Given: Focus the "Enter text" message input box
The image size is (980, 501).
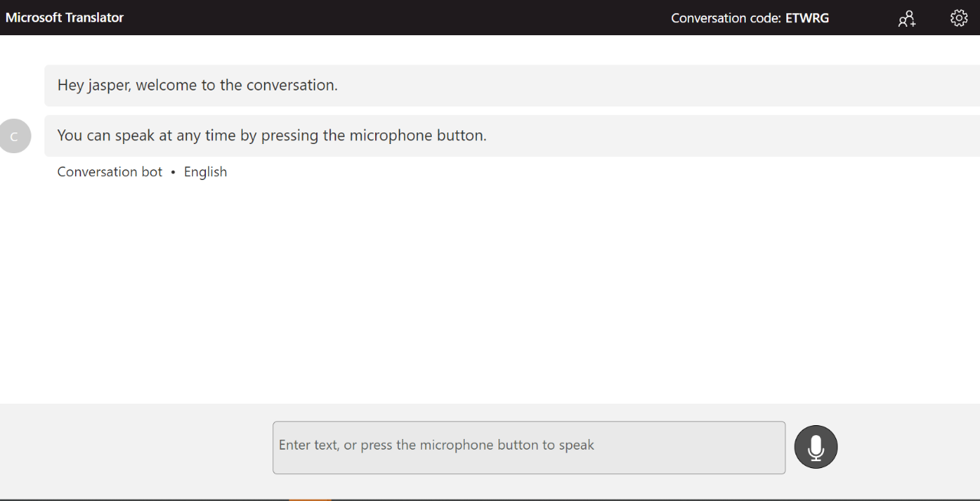Looking at the screenshot, I should coord(528,447).
